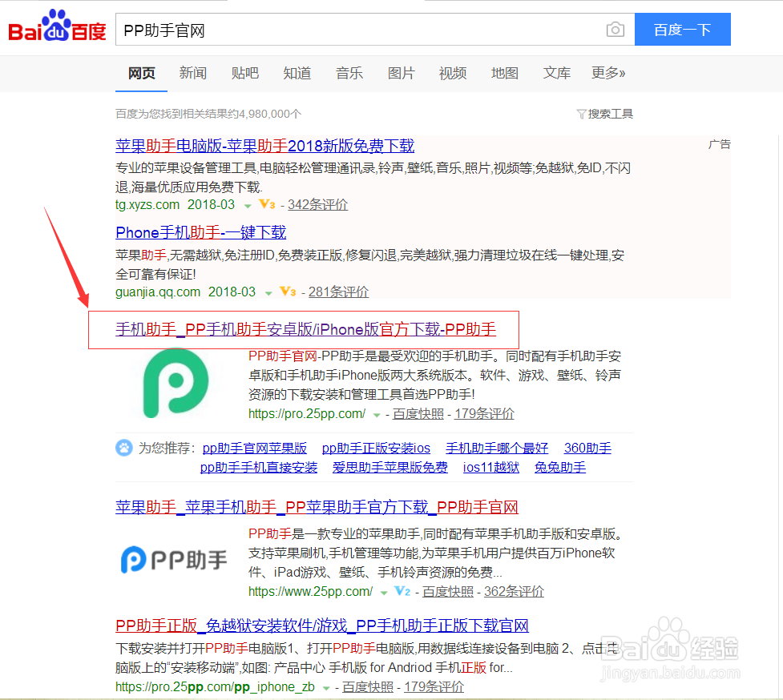The image size is (783, 700).
Task: Click the https://www.25pp.com/ URL
Action: (311, 592)
